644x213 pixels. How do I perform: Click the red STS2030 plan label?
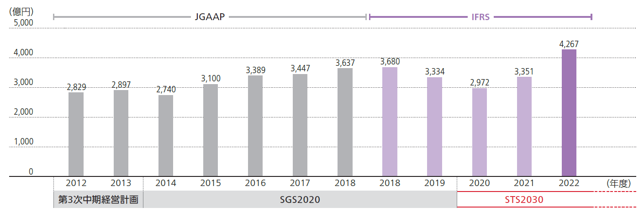[524, 200]
